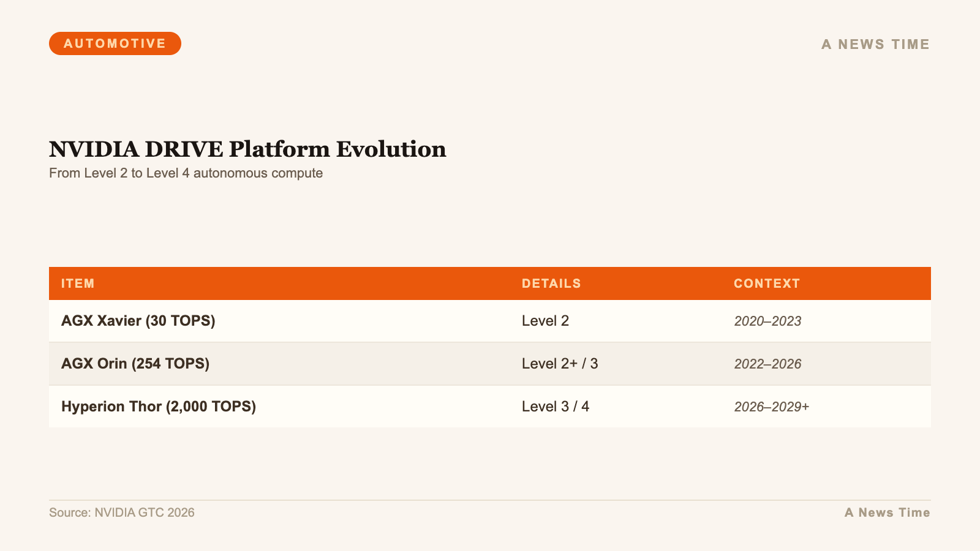Select the subtitle about Level 2 to Level 4
Viewport: 980px width, 551px height.
click(x=185, y=173)
